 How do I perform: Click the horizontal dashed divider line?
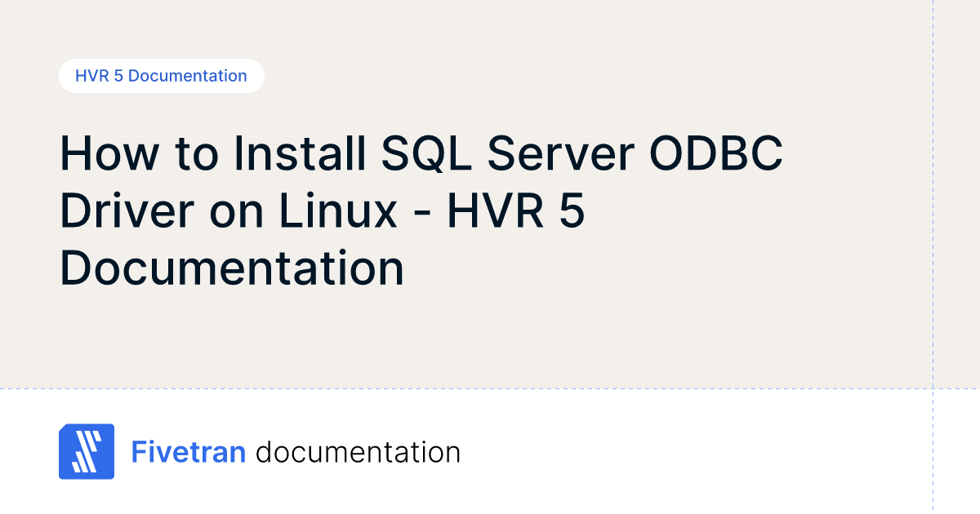[x=490, y=388]
